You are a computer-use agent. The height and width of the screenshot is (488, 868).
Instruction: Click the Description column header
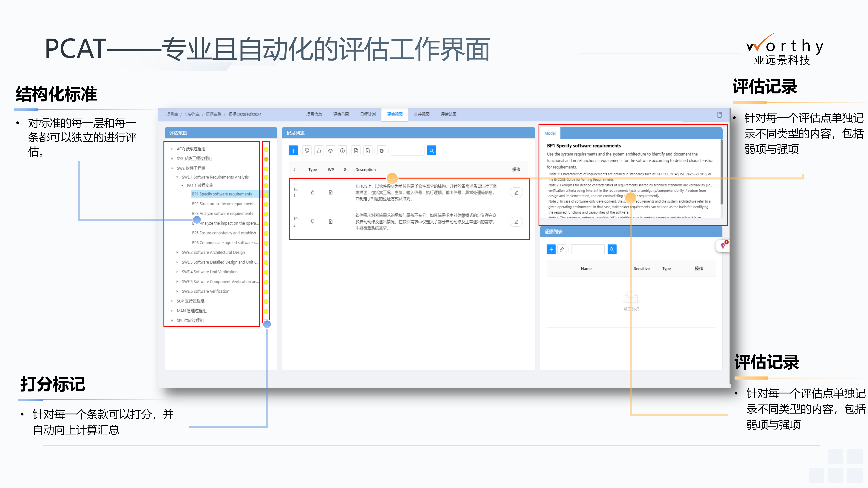tap(366, 170)
